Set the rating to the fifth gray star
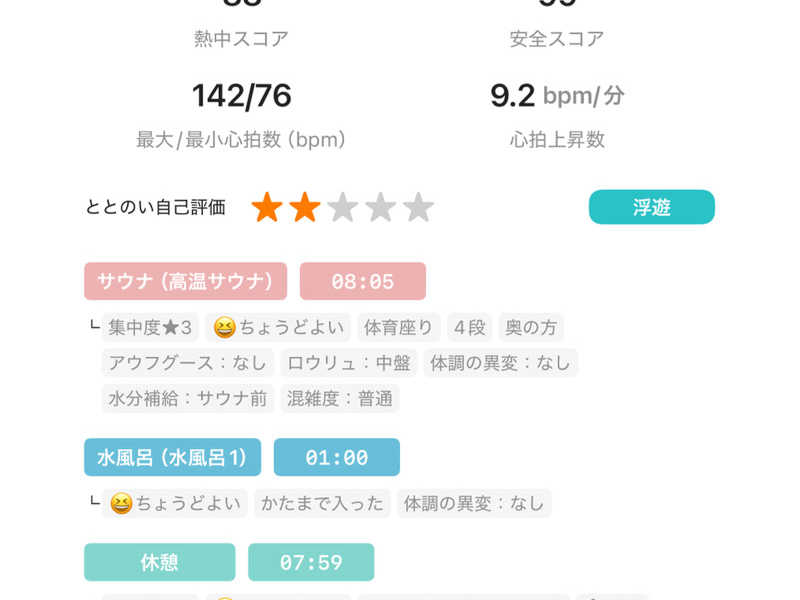800x600 pixels. pyautogui.click(x=418, y=207)
